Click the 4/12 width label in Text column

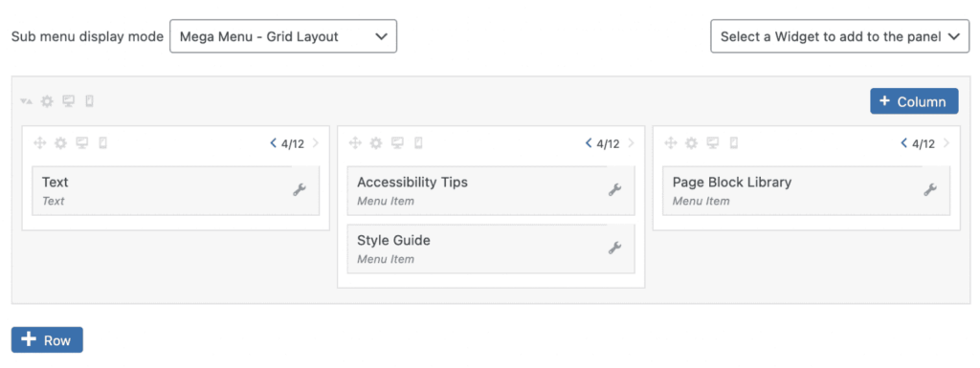[293, 144]
